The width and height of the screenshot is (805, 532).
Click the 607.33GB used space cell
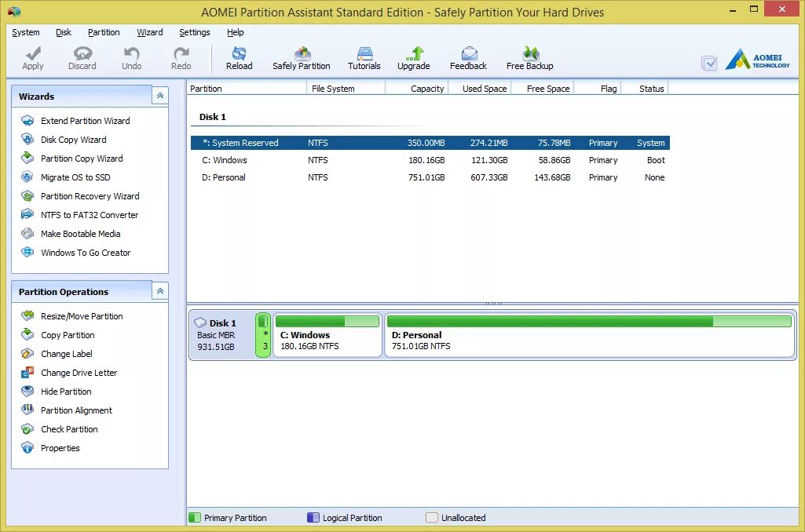(x=488, y=177)
